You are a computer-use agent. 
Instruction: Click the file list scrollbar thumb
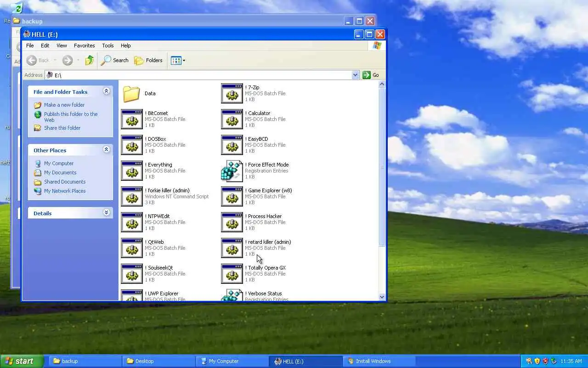click(x=382, y=167)
